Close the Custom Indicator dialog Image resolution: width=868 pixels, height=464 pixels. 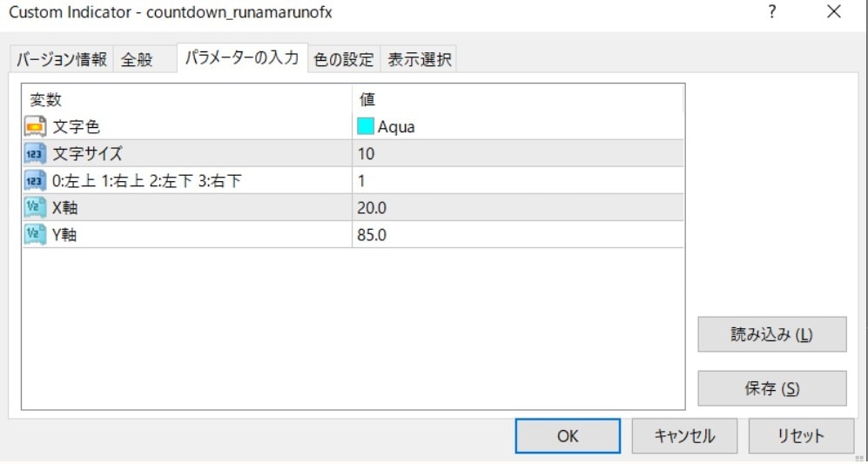click(834, 11)
